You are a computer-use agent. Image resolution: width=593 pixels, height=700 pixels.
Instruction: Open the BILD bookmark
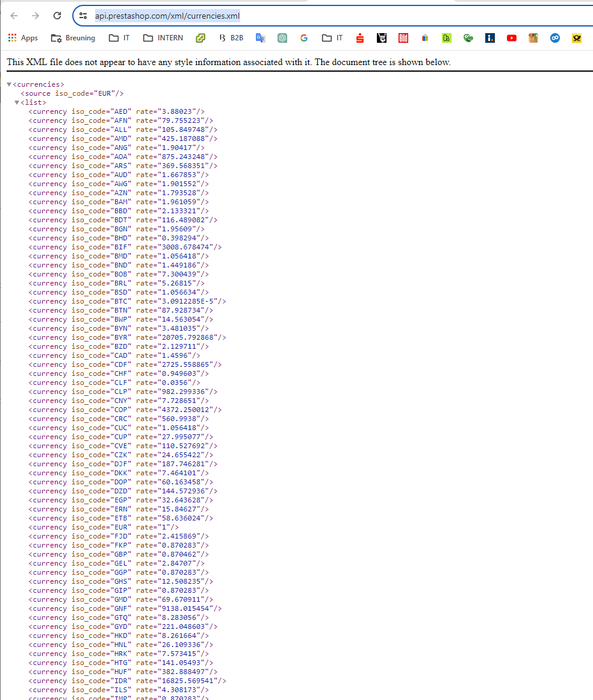pyautogui.click(x=403, y=37)
